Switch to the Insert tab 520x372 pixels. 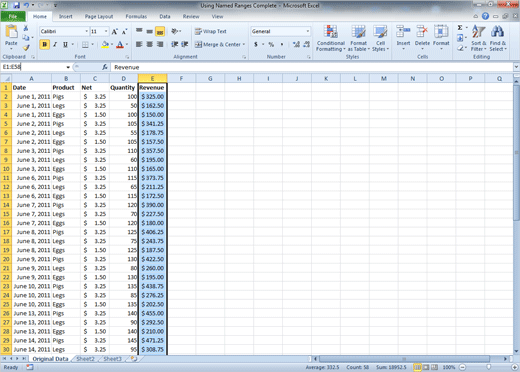(66, 16)
